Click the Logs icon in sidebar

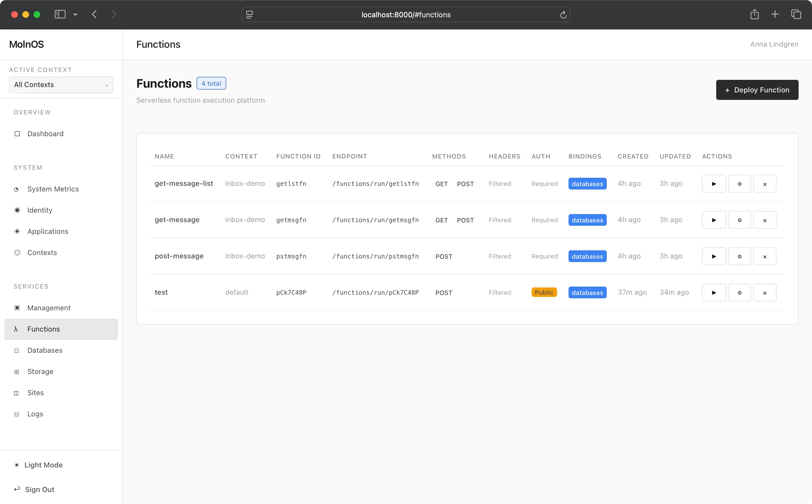pos(17,414)
